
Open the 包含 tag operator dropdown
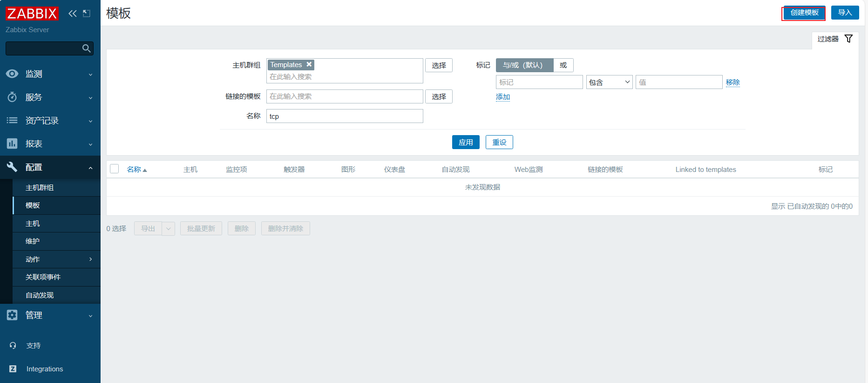(x=610, y=82)
